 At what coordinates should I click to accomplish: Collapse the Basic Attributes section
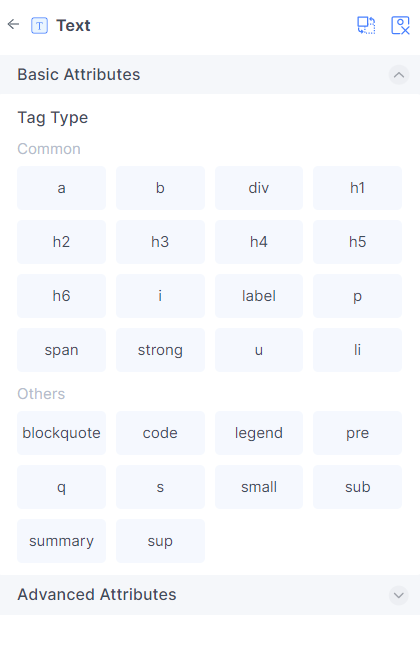tap(399, 75)
